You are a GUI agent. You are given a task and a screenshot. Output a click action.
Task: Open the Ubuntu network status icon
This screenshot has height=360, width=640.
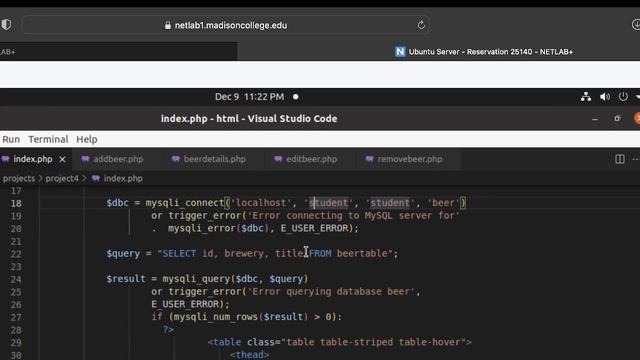point(586,97)
